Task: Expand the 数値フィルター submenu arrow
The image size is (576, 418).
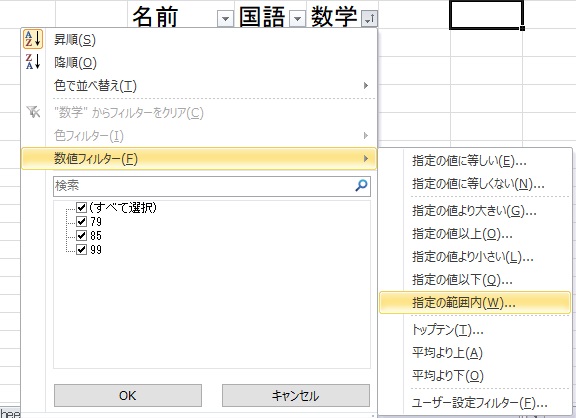Action: 366,159
